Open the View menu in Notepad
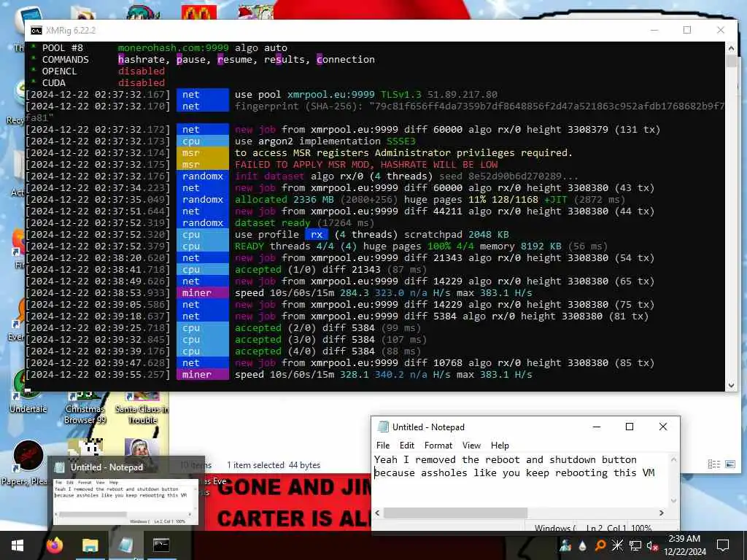This screenshot has height=560, width=747. [x=471, y=446]
